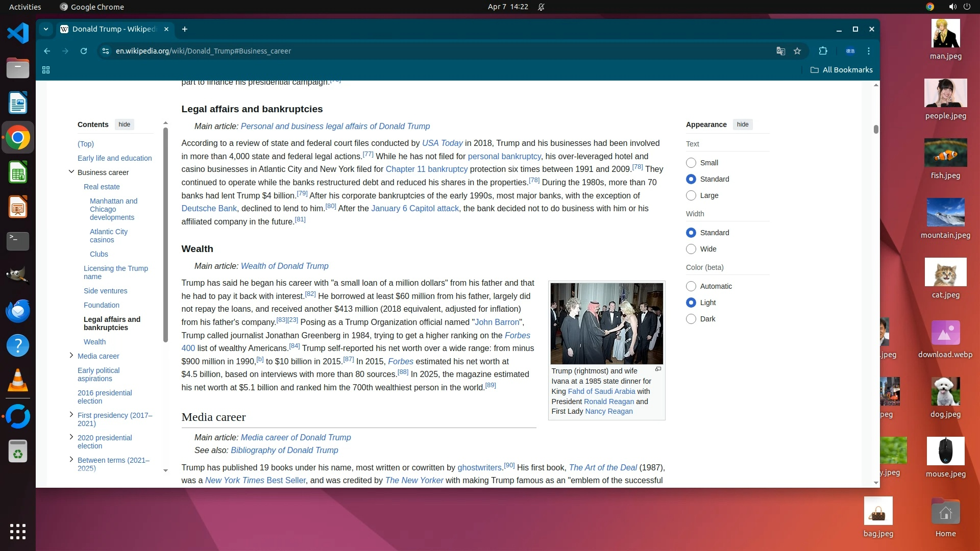Expand the First presidency contents section

(x=71, y=415)
